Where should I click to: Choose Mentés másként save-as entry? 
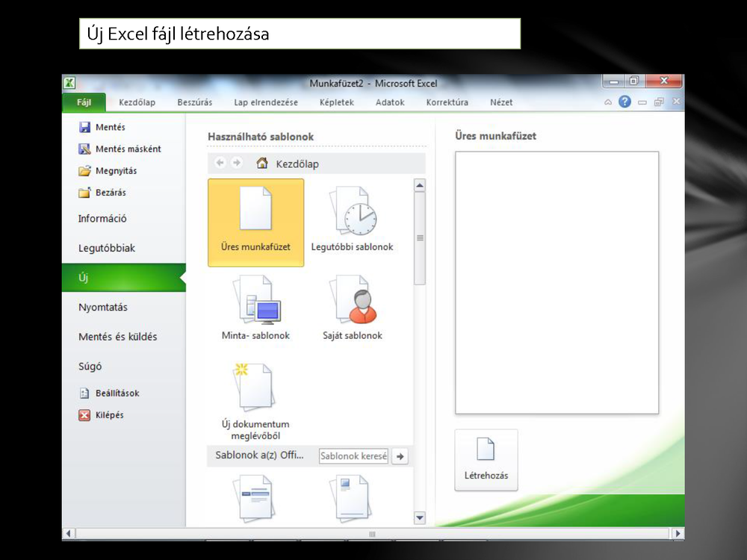[120, 149]
